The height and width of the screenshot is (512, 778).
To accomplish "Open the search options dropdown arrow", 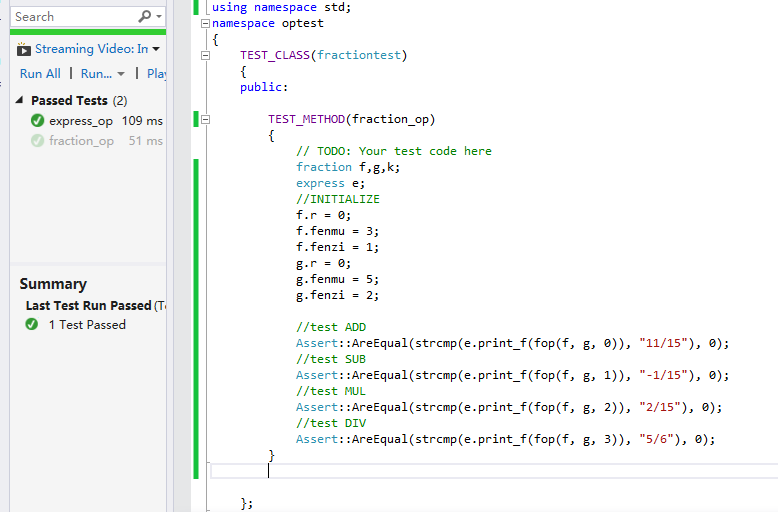I will pyautogui.click(x=159, y=17).
